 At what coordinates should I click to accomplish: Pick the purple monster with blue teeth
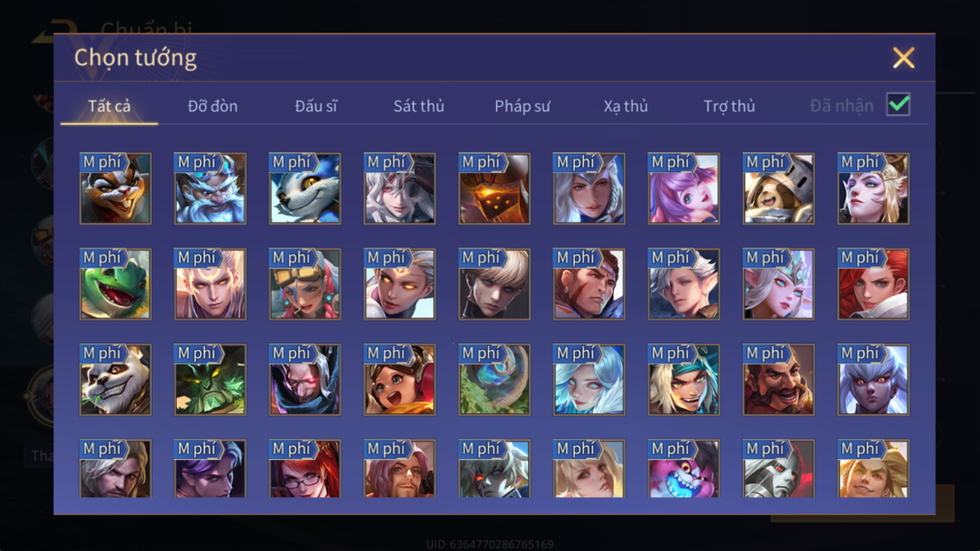(684, 468)
